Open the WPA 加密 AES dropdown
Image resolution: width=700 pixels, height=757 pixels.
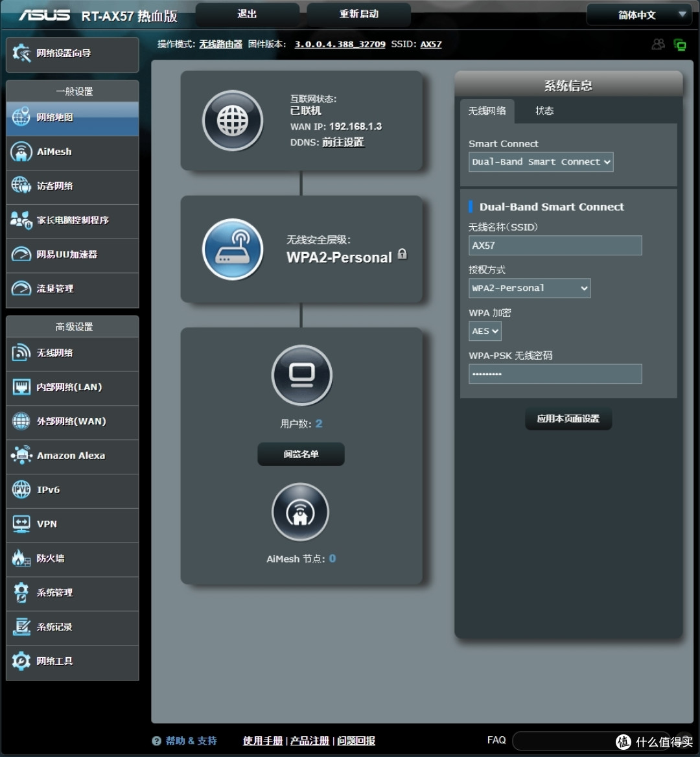tap(485, 331)
